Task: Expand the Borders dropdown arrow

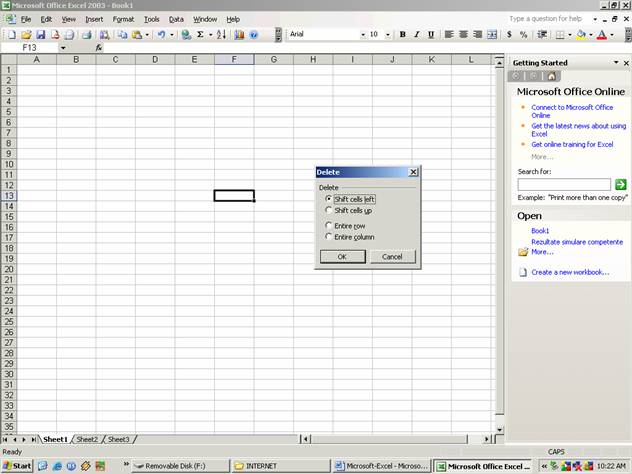Action: pyautogui.click(x=570, y=35)
